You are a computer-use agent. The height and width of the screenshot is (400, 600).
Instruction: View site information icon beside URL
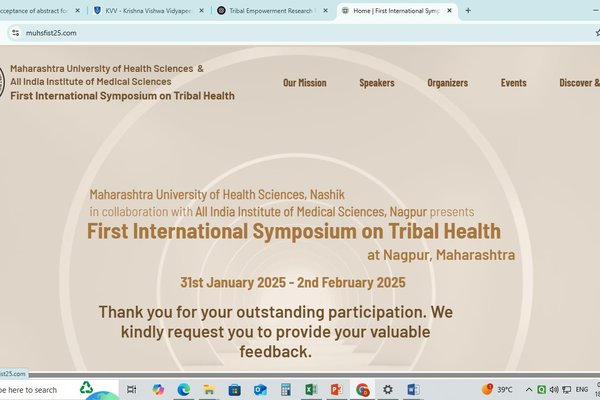[x=15, y=32]
